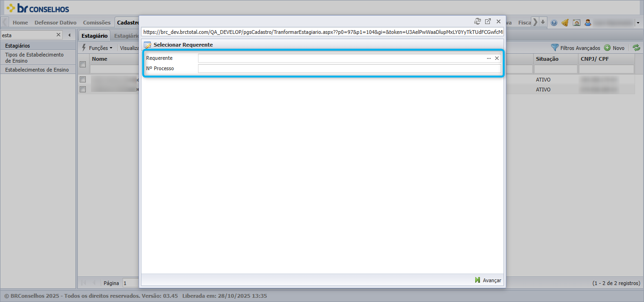644x302 pixels.
Task: Select the Estagiário sub-tab
Action: click(94, 35)
